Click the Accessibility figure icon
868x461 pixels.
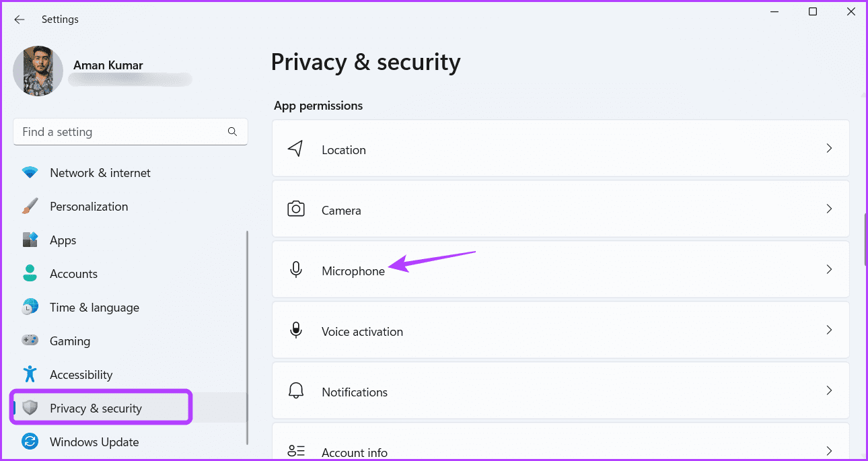click(x=30, y=375)
